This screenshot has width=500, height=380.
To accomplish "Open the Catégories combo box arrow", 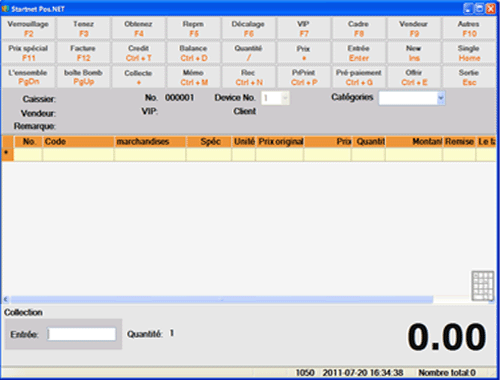I will point(441,98).
